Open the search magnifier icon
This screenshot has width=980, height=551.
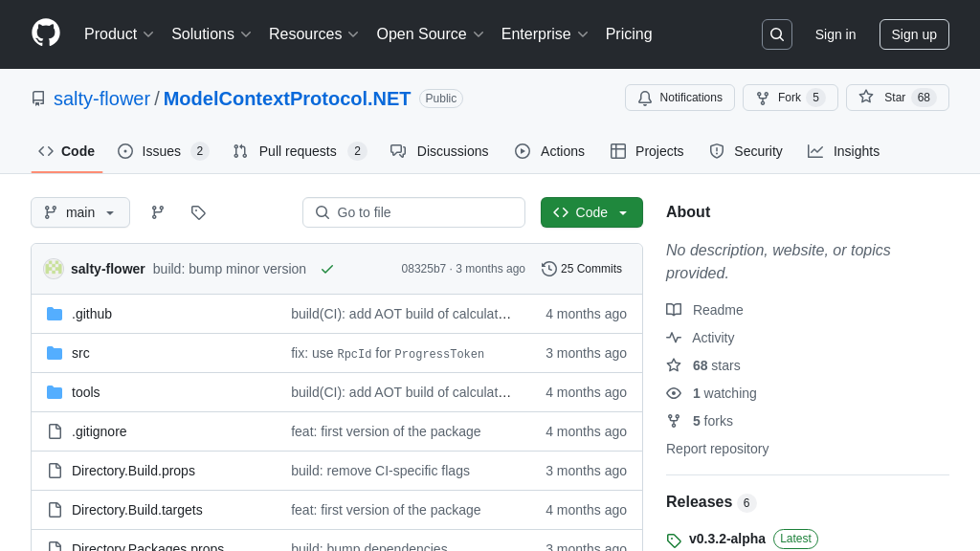776,34
